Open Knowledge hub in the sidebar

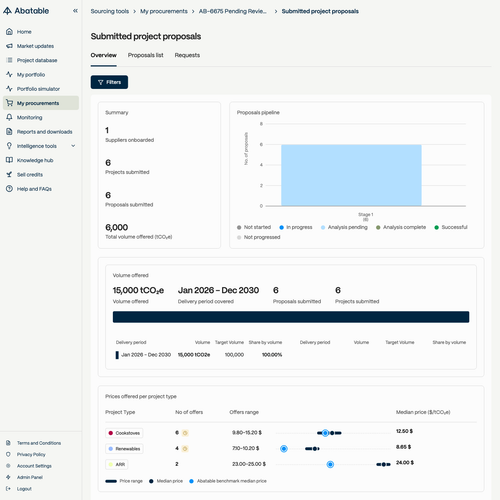pyautogui.click(x=35, y=160)
